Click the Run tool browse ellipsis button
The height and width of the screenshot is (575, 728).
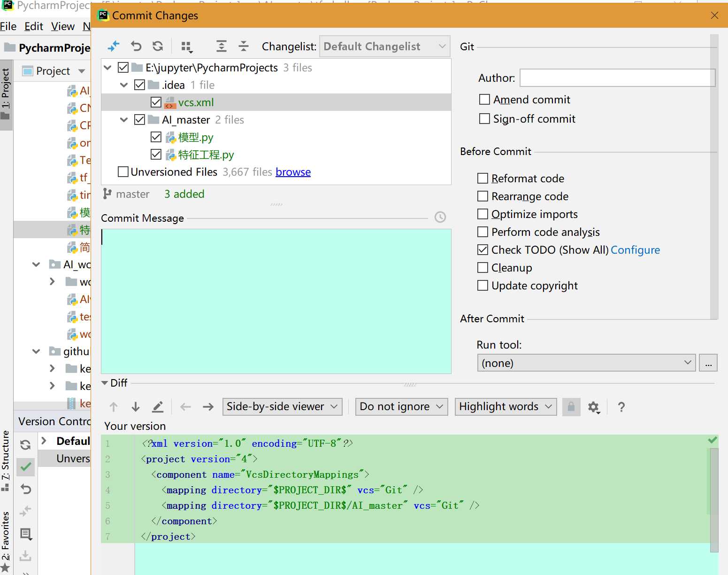708,363
